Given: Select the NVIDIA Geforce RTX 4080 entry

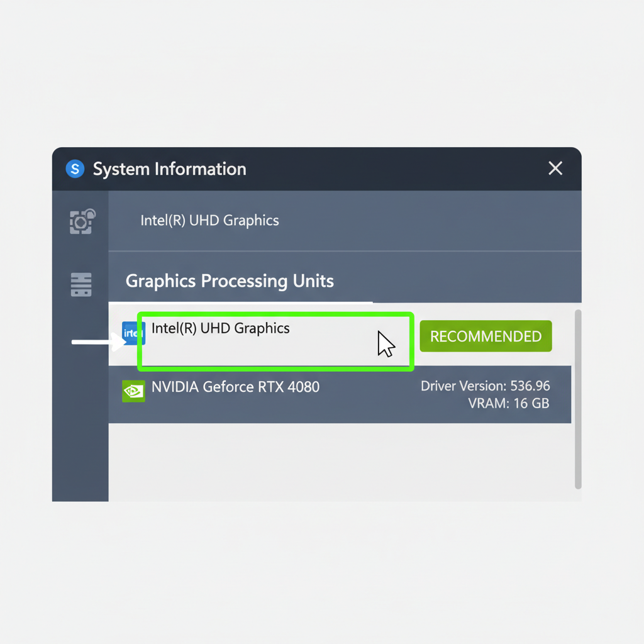Looking at the screenshot, I should coord(235,387).
